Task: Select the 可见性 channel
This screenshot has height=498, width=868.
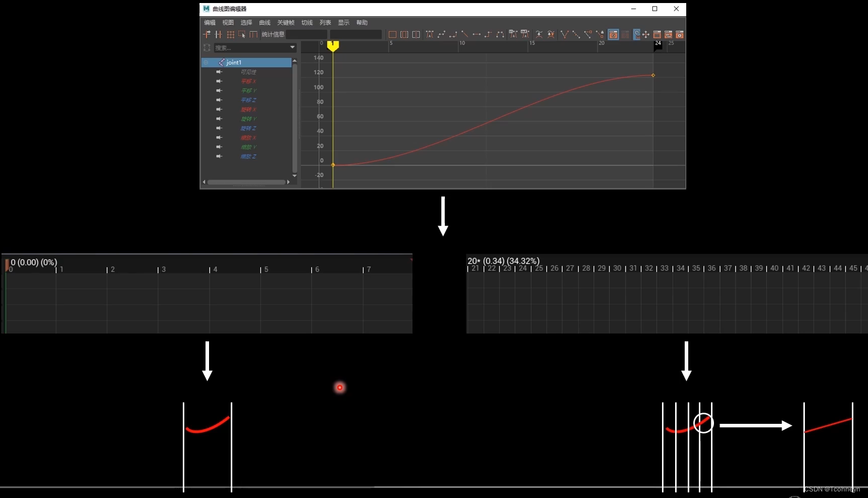Action: click(248, 72)
